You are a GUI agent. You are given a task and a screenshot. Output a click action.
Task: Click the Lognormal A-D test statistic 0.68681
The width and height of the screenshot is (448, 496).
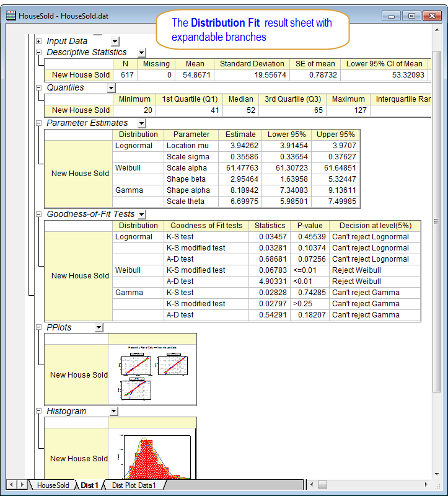coord(270,259)
